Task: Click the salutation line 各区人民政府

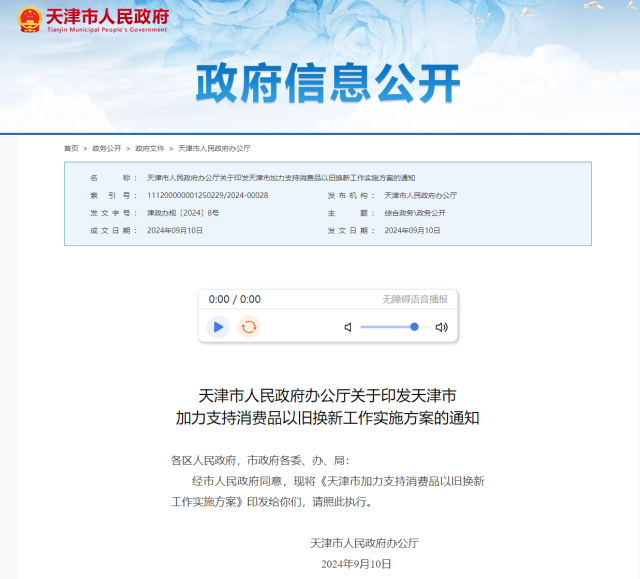Action: [260, 461]
